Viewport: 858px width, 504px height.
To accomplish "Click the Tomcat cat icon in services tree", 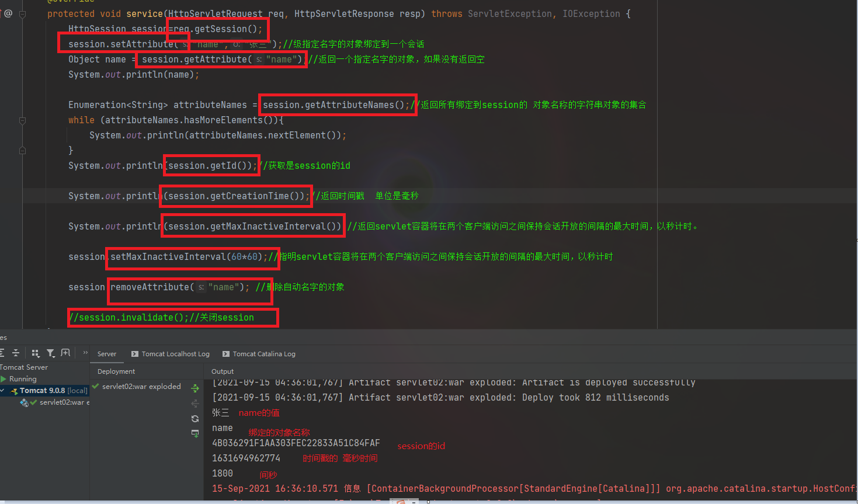I will click(14, 391).
